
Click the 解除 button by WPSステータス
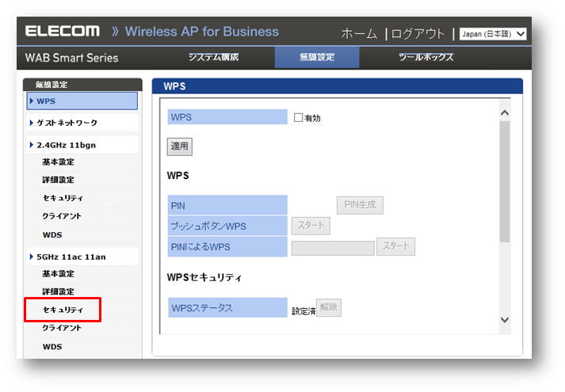tap(329, 307)
